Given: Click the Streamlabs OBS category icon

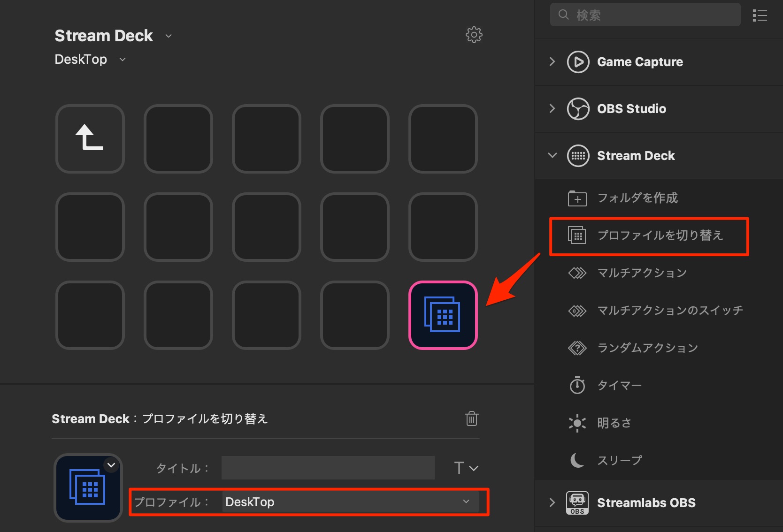Looking at the screenshot, I should pos(577,503).
